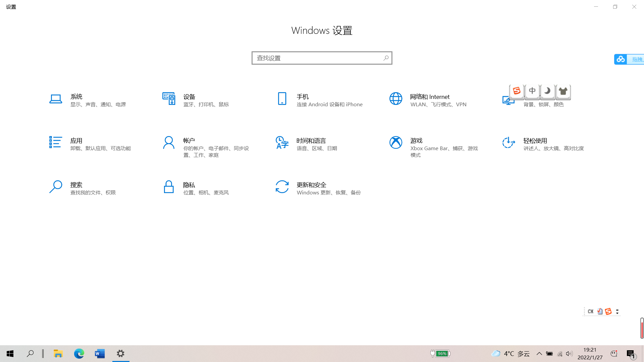Click 语音、区域、日期 description
Image resolution: width=644 pixels, height=362 pixels.
(x=317, y=148)
